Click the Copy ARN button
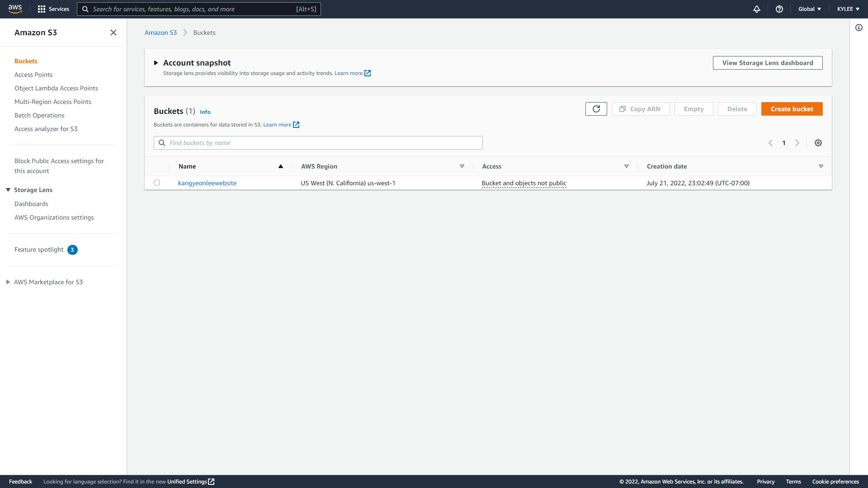The height and width of the screenshot is (488, 868). (x=641, y=109)
